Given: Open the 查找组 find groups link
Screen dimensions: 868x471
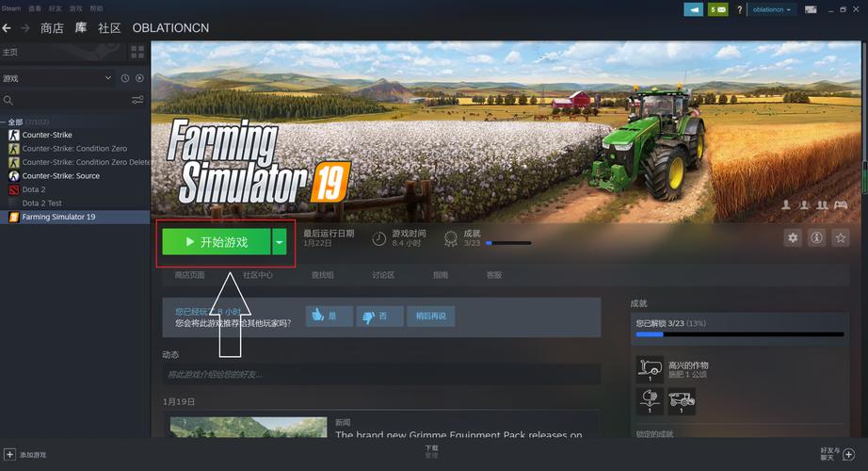Looking at the screenshot, I should point(322,275).
